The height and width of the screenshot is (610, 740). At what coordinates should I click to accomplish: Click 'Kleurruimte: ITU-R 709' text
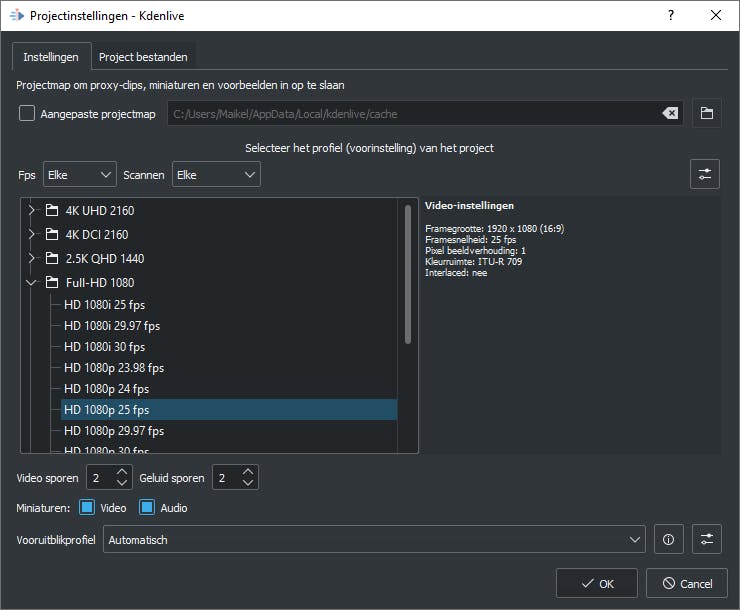pos(473,261)
